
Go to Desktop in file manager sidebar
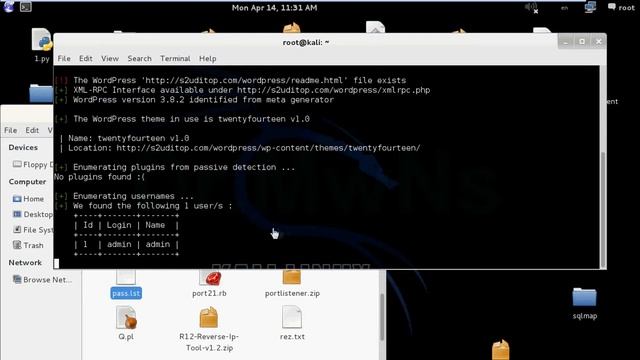click(33, 214)
